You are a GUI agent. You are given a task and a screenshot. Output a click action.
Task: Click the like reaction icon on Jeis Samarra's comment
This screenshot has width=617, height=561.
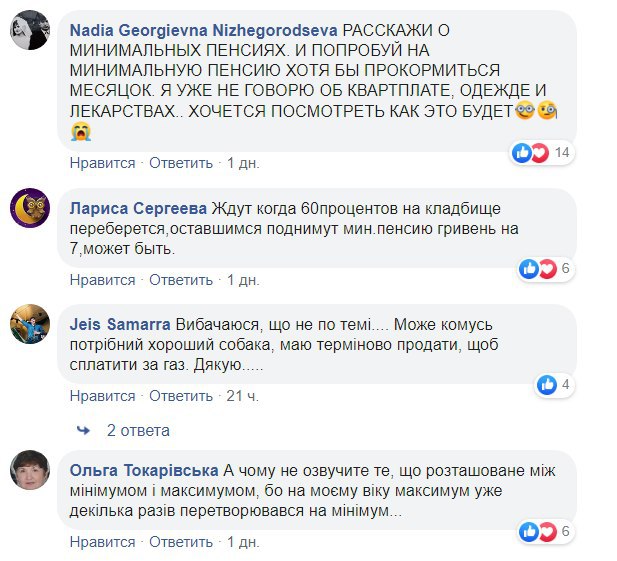[547, 384]
